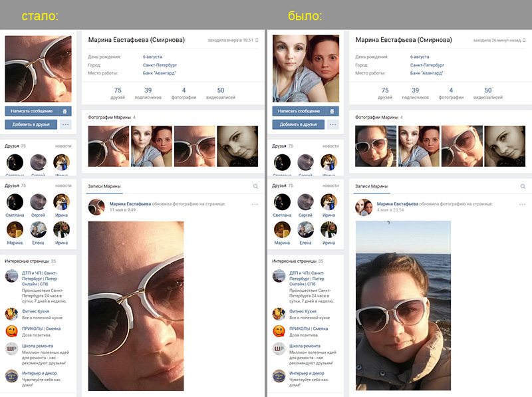The width and height of the screenshot is (532, 397).
Task: Click "Добавить в друзья" button in стало panel
Action: point(31,124)
